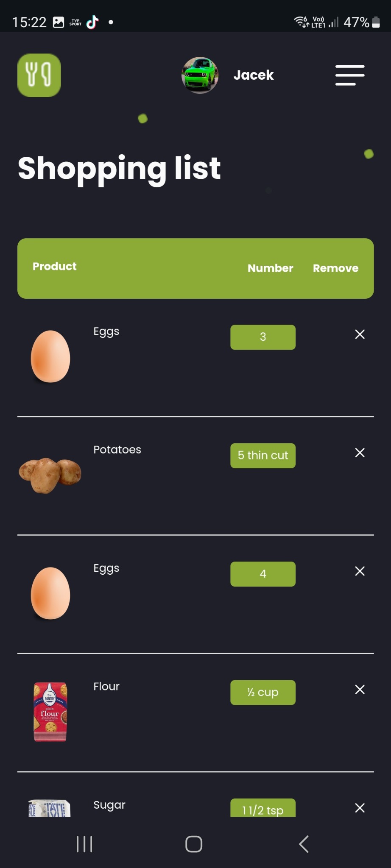Viewport: 391px width, 868px height.
Task: Tap the '5 thin cut' quantity badge
Action: click(x=263, y=456)
